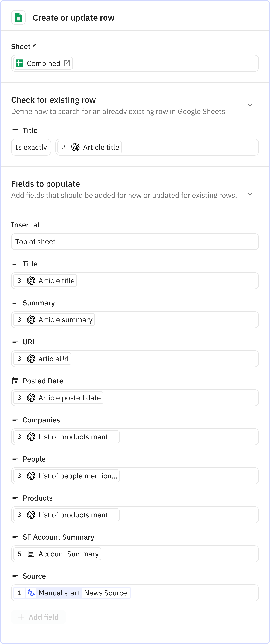Image resolution: width=270 pixels, height=644 pixels.
Task: Open the Is exactly condition dropdown
Action: tap(31, 147)
